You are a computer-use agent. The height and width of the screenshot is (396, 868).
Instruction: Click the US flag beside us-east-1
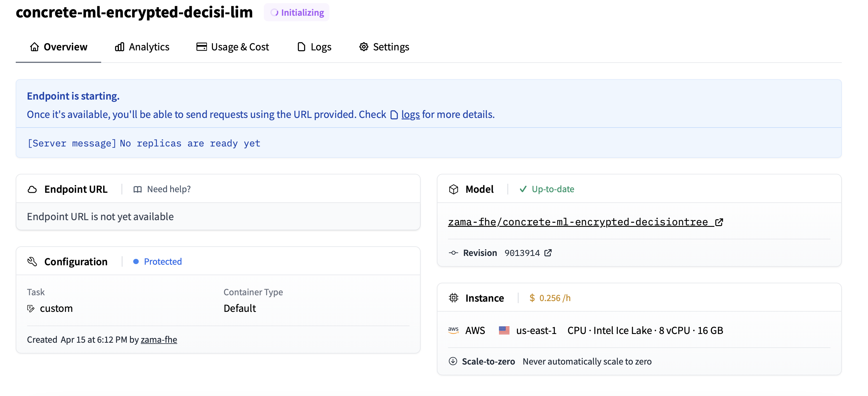505,330
